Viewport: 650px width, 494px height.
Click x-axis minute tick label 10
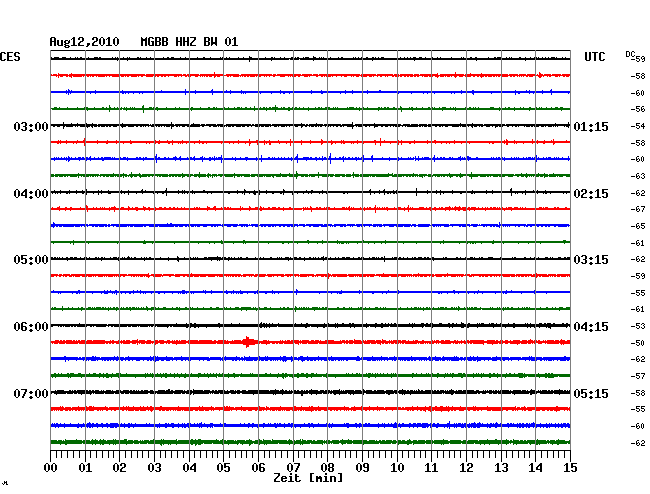click(x=397, y=467)
